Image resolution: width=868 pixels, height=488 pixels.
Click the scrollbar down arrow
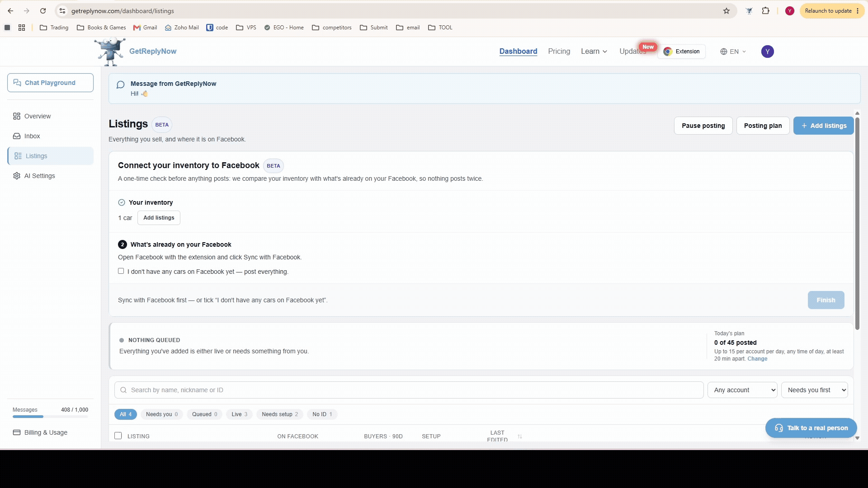click(857, 438)
